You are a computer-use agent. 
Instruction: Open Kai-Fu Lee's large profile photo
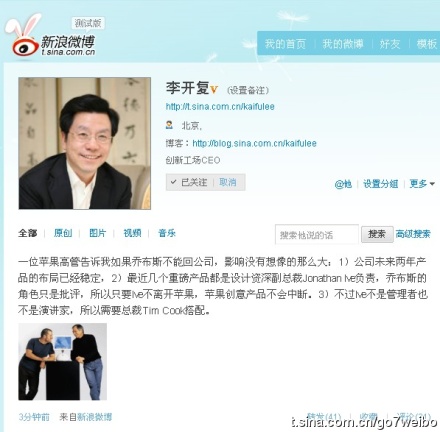click(85, 143)
